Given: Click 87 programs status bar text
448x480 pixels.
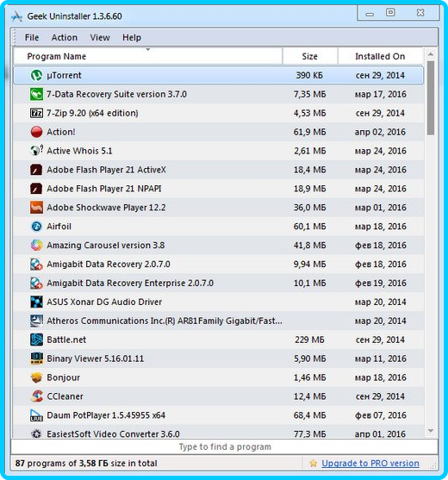Looking at the screenshot, I should (86, 464).
